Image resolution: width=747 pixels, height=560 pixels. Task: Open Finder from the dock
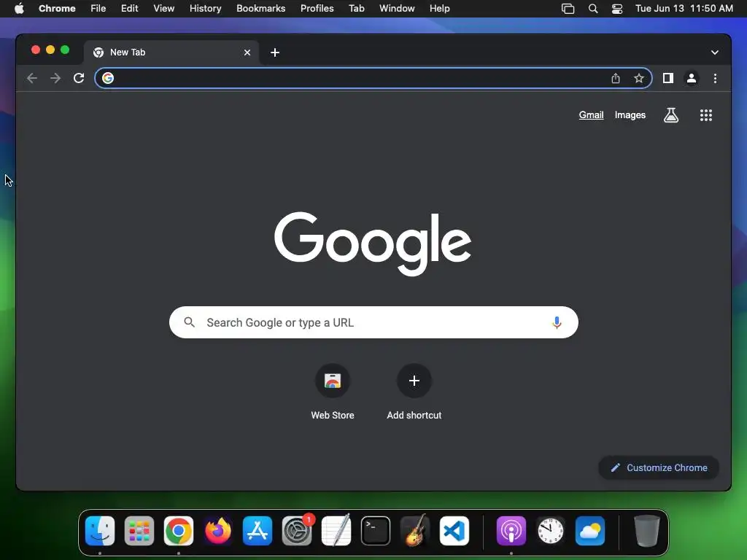pyautogui.click(x=100, y=531)
